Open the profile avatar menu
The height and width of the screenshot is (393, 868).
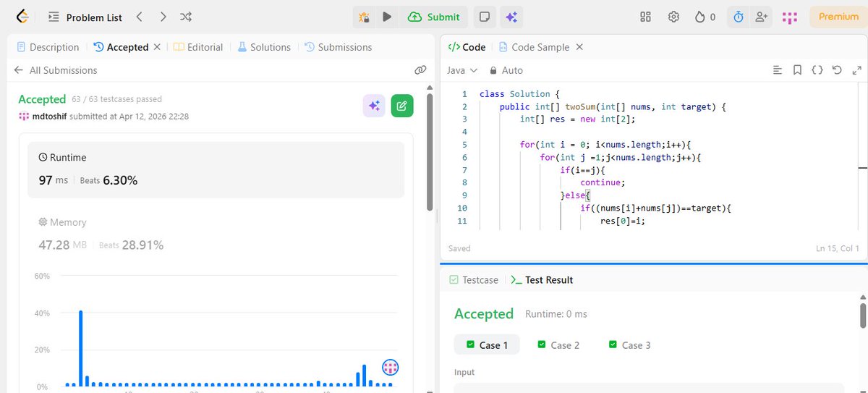791,17
